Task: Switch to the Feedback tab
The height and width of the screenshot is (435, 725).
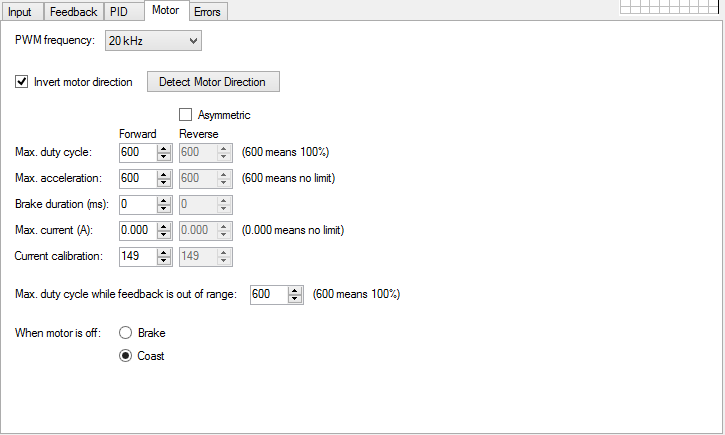Action: click(x=74, y=12)
